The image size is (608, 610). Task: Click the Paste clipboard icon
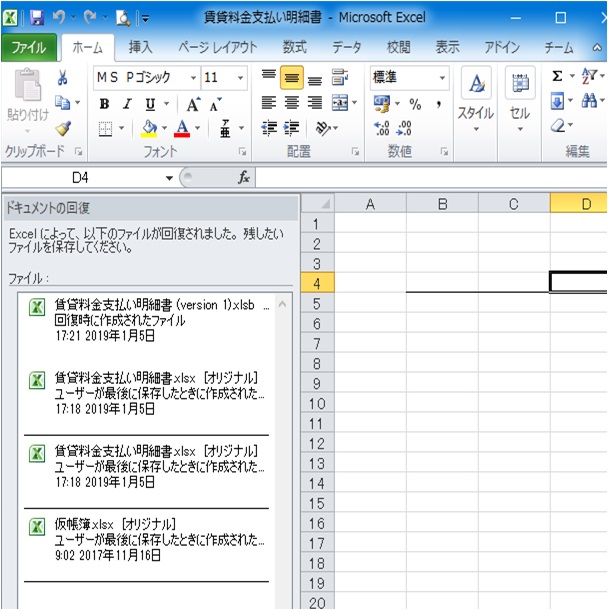(x=27, y=85)
